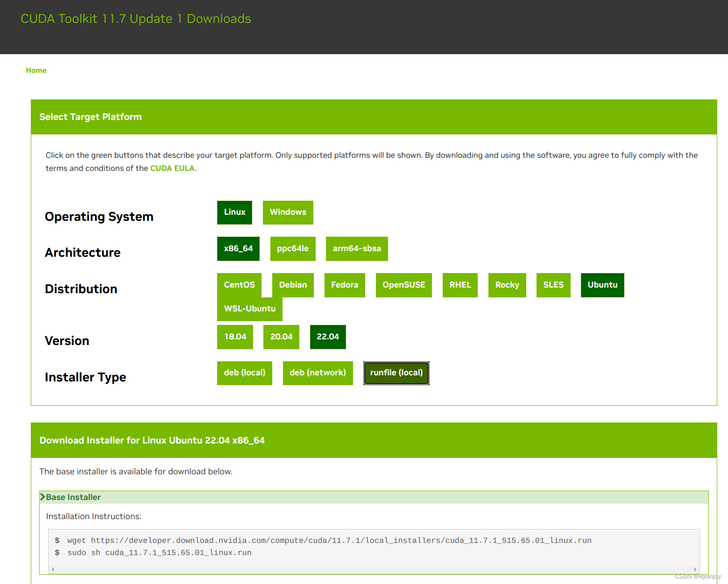Image resolution: width=728 pixels, height=584 pixels.
Task: Click the Installer Type label
Action: click(85, 377)
